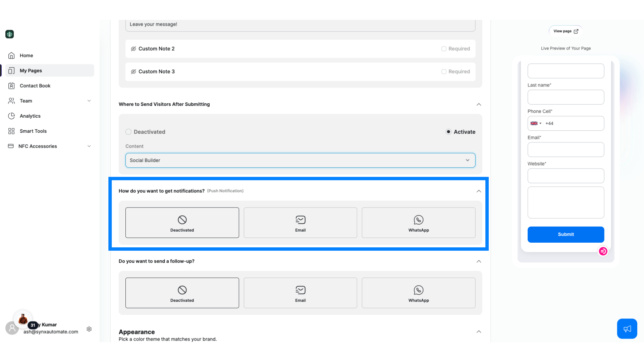Expand the Appearance section
644x362 pixels.
pos(479,332)
